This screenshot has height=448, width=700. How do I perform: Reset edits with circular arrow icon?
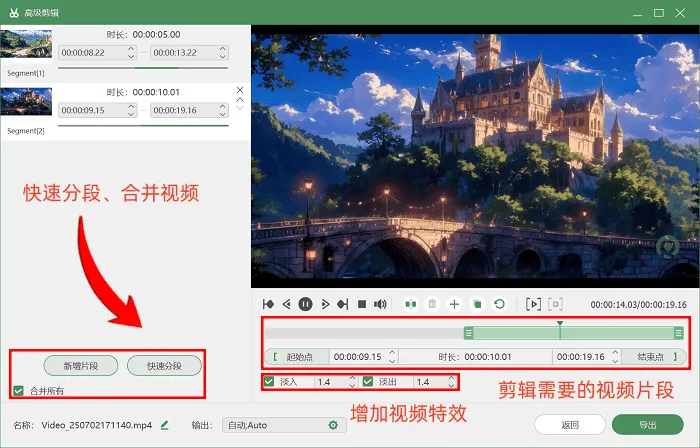tap(499, 304)
